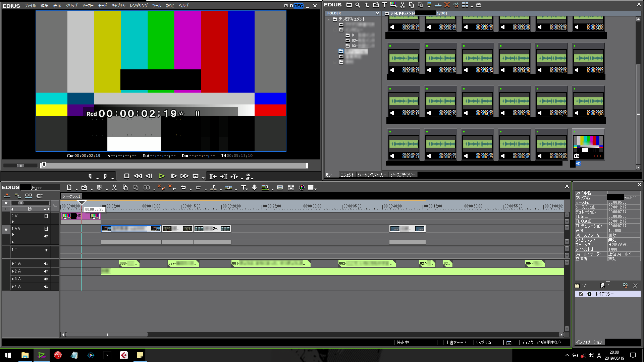The width and height of the screenshot is (644, 362).
Task: Expand the 3 A audio track
Action: coord(13,279)
